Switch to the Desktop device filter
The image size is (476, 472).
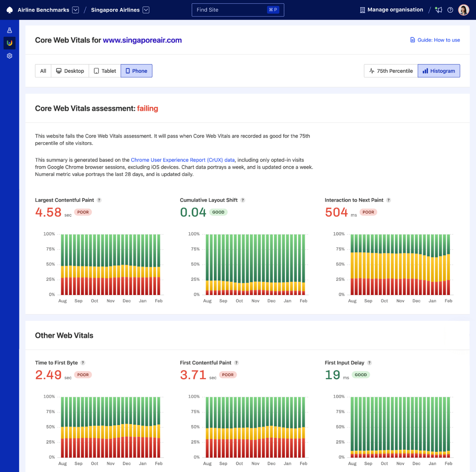click(x=70, y=71)
